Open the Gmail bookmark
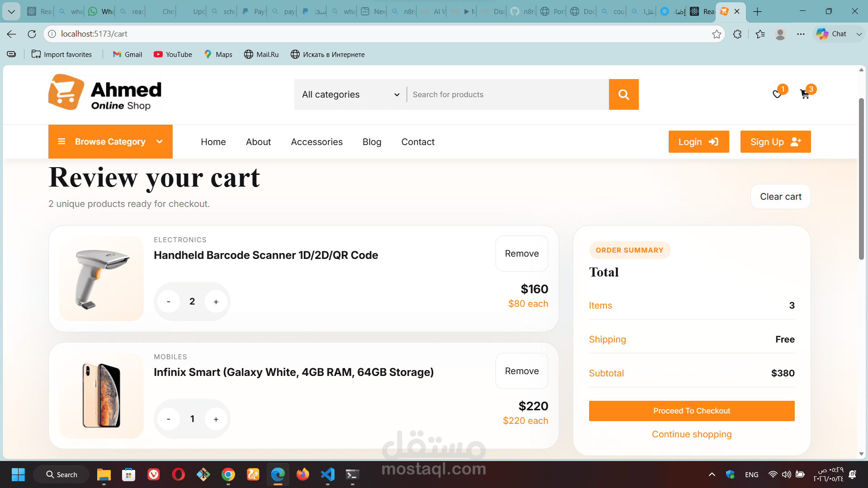Viewport: 868px width, 488px height. coord(127,55)
